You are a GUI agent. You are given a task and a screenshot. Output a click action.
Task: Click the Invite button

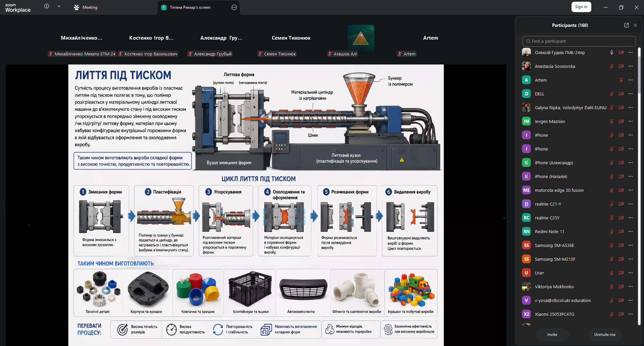coord(552,335)
